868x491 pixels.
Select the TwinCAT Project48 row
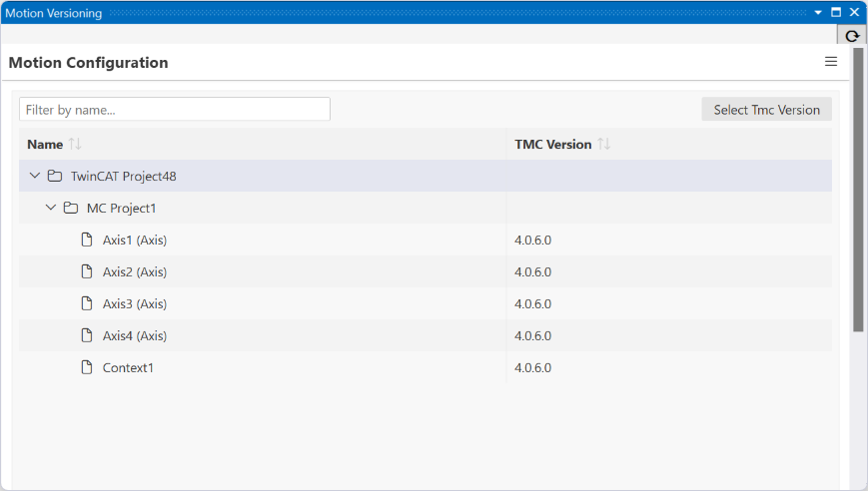[426, 176]
